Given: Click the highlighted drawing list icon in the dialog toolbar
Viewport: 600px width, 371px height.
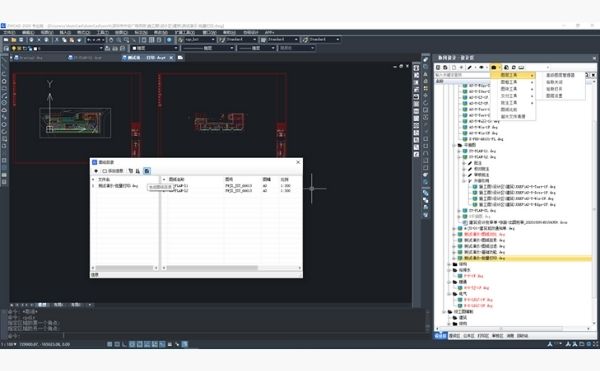Looking at the screenshot, I should point(147,171).
